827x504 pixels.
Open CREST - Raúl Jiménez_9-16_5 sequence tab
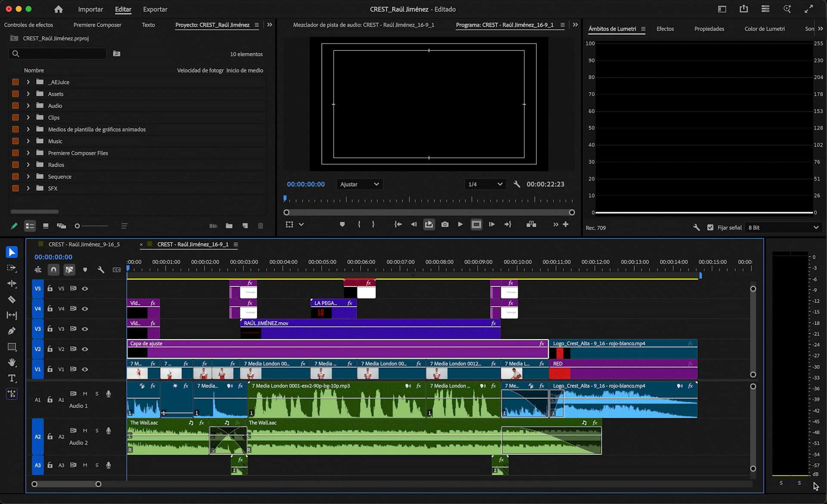[x=84, y=244]
